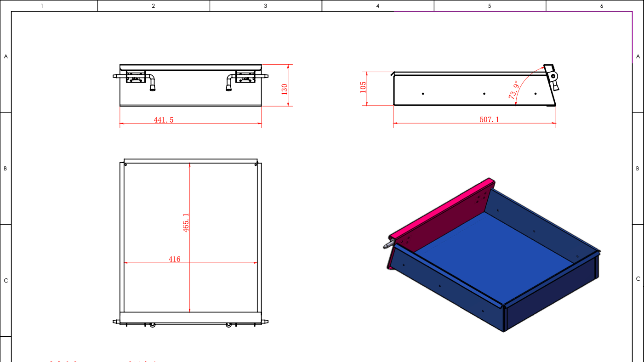
Task: Click the latch mechanism in side view
Action: 552,77
